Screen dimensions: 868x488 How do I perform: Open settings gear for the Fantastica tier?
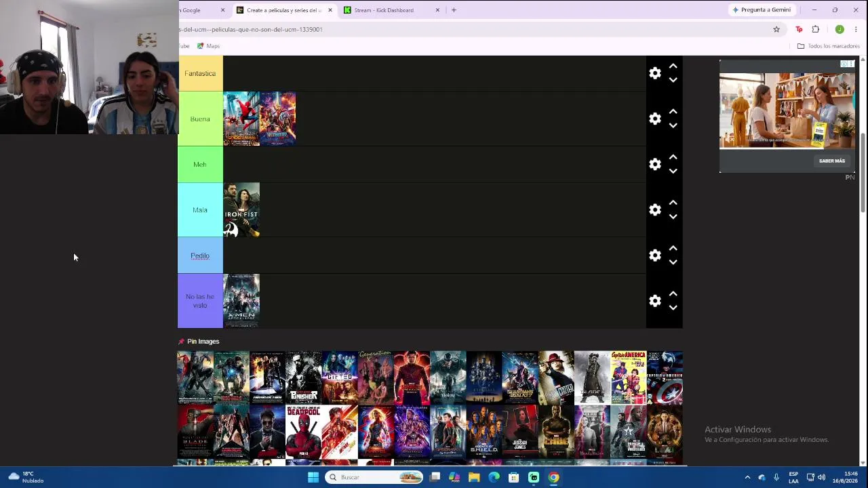pyautogui.click(x=655, y=73)
